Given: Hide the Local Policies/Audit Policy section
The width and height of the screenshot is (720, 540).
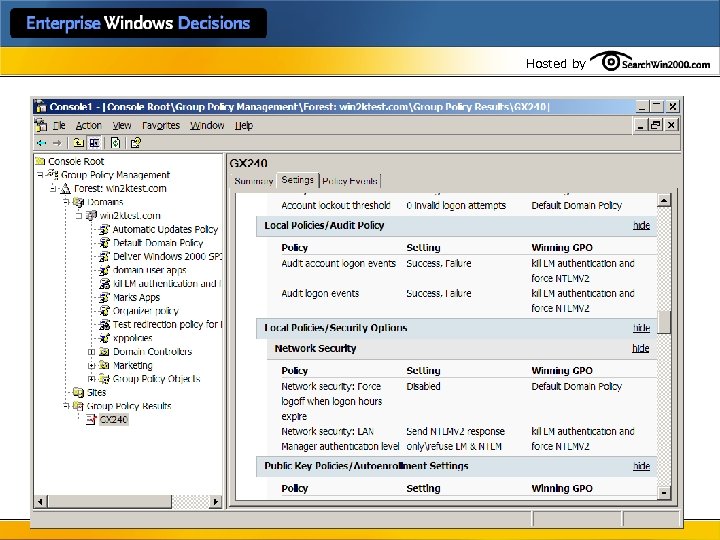Looking at the screenshot, I should point(641,225).
